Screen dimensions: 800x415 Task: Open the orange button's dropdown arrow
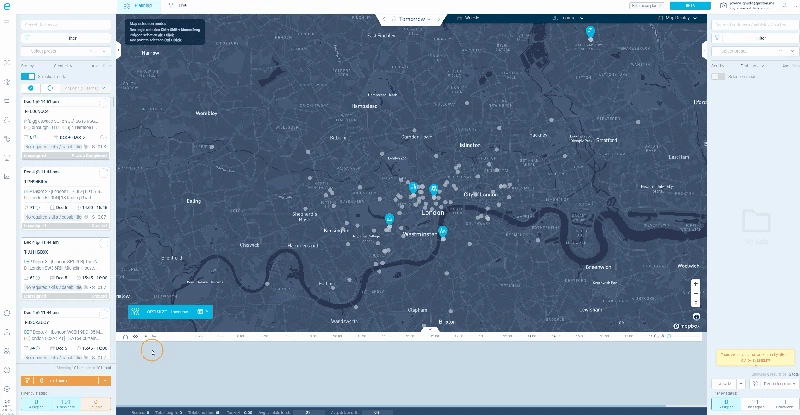click(x=105, y=380)
